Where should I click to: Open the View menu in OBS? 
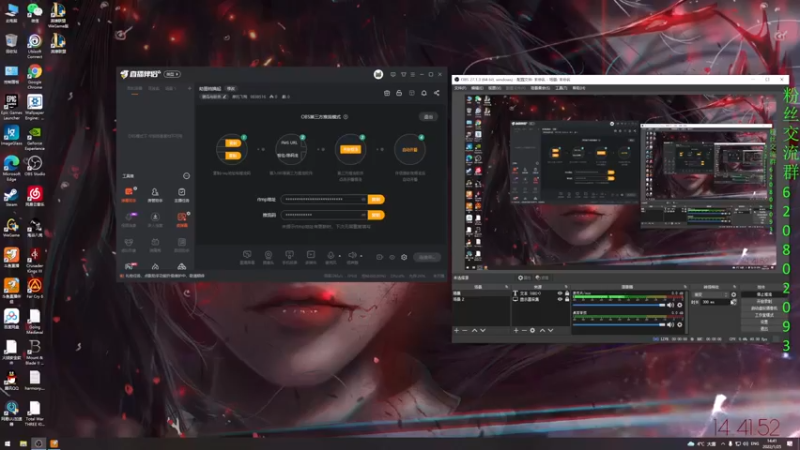(x=494, y=88)
